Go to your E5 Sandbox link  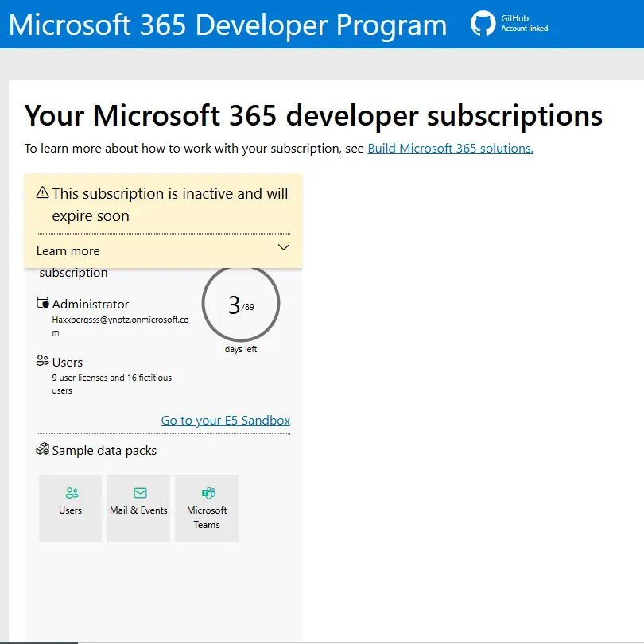click(226, 420)
